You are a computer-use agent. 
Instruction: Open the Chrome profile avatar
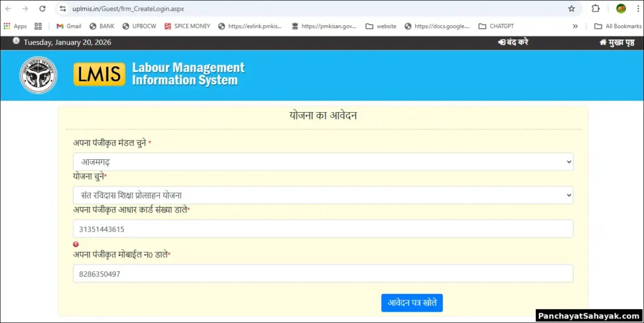tap(621, 8)
